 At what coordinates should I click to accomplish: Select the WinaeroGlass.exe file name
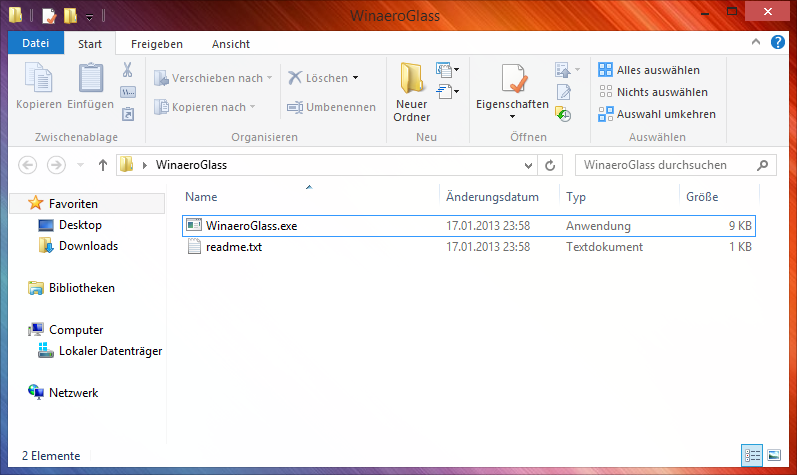click(x=252, y=226)
